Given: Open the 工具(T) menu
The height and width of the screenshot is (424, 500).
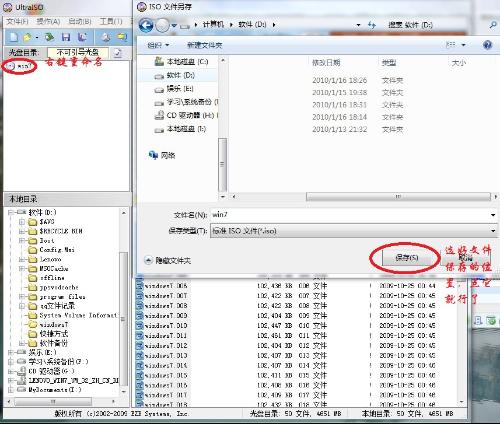Looking at the screenshot, I should pos(111,22).
